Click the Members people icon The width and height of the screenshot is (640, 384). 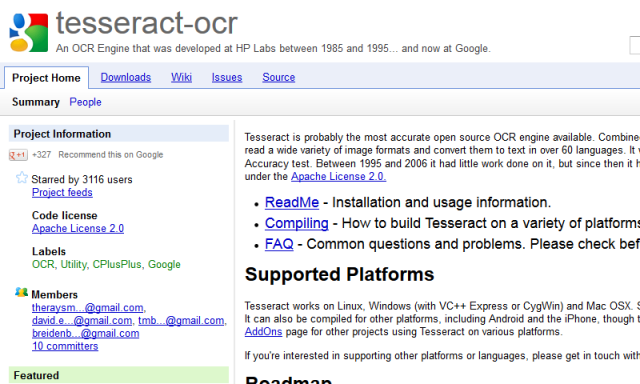pos(21,292)
